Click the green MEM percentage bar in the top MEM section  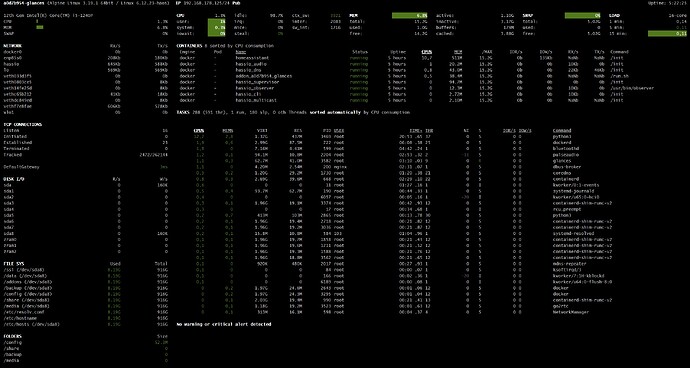point(410,15)
